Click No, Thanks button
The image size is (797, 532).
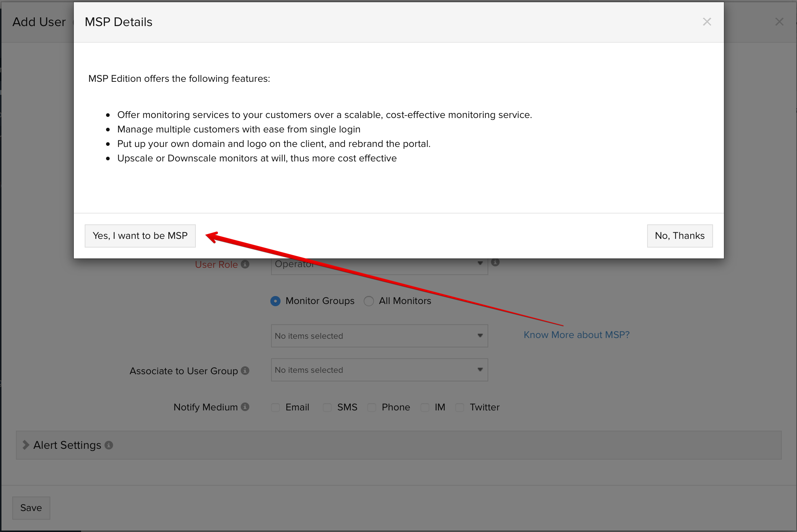click(680, 236)
